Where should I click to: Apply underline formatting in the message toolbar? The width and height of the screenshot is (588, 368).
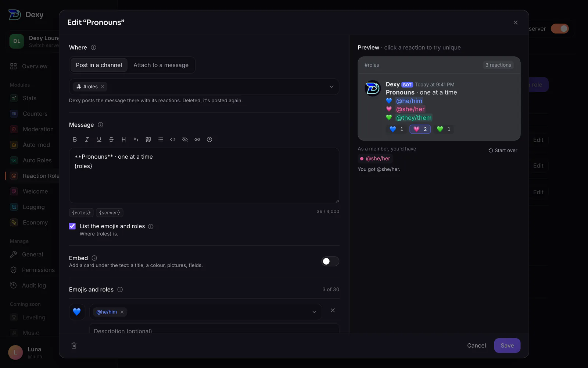(99, 139)
